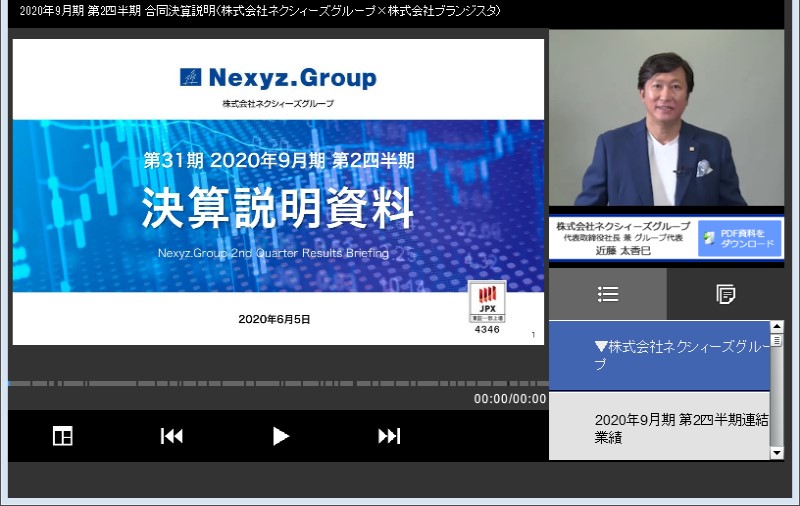Click the 00:00/00:00 time display
Image resolution: width=800 pixels, height=506 pixels.
click(510, 399)
